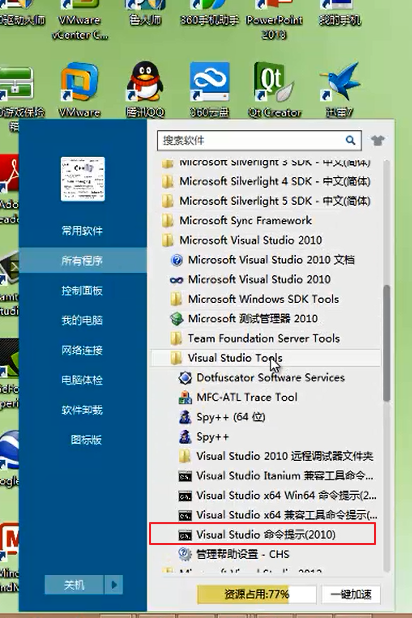412x618 pixels.
Task: Click Visual Studio 2010 远程调试器文件夹 text
Action: click(285, 456)
